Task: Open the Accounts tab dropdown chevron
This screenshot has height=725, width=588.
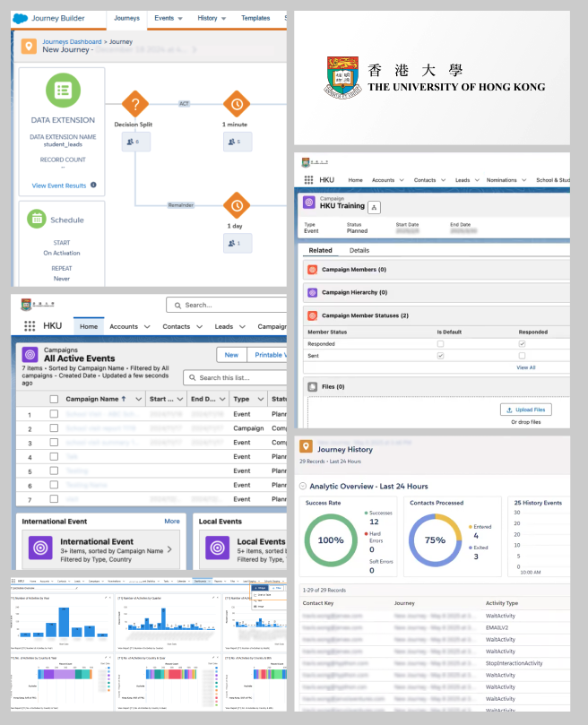Action: click(x=147, y=326)
